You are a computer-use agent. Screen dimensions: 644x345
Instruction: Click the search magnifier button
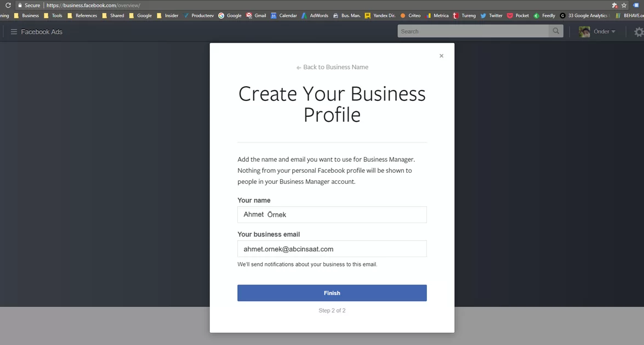tap(556, 31)
